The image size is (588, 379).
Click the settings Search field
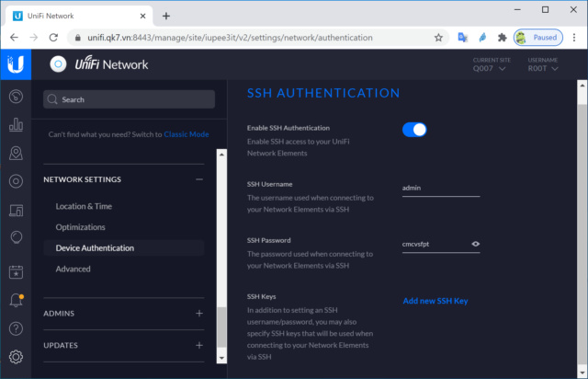tap(129, 99)
